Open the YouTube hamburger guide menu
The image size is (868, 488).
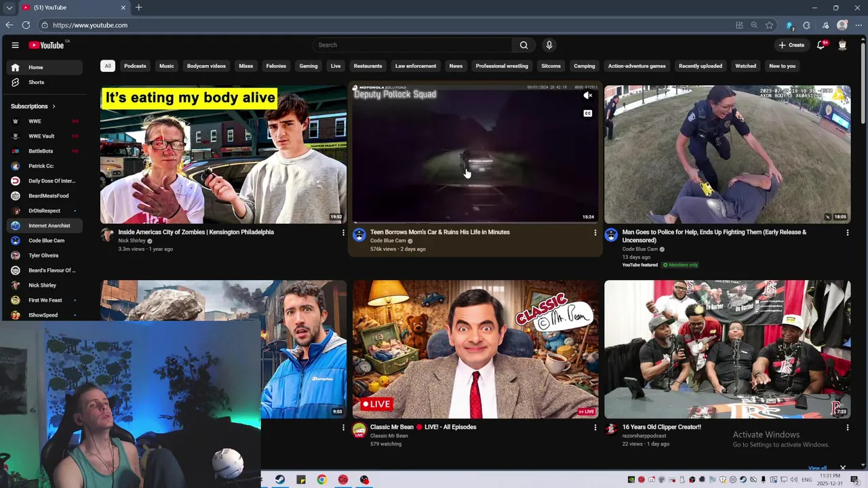coord(15,45)
